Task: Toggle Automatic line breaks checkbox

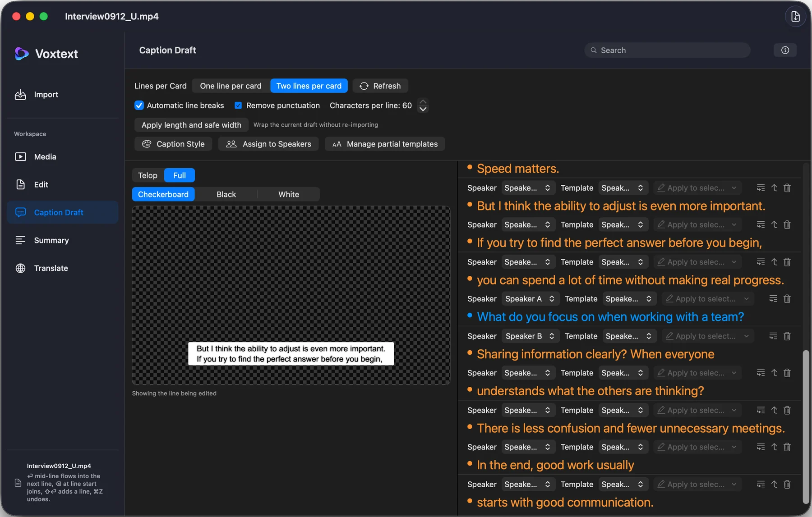Action: (x=139, y=105)
